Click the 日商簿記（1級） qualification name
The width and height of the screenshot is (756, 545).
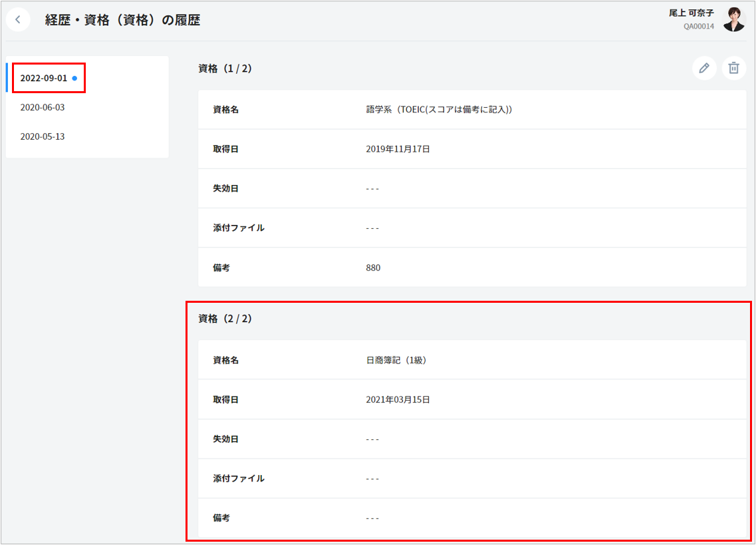click(x=396, y=360)
